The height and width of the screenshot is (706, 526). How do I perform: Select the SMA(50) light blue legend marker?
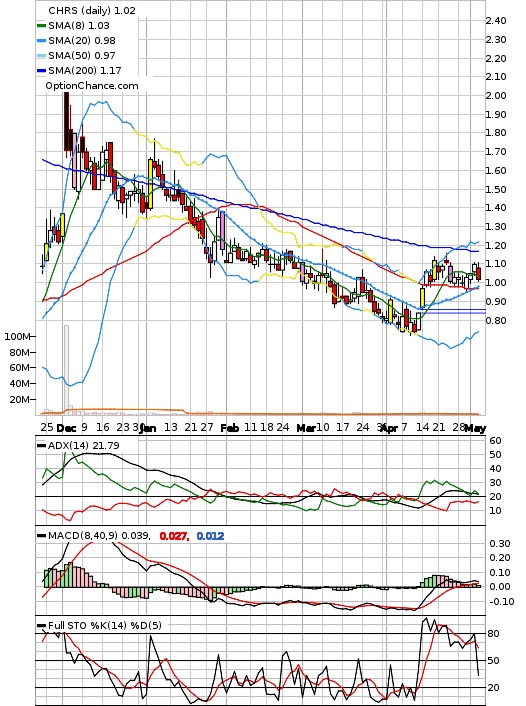(x=41, y=55)
